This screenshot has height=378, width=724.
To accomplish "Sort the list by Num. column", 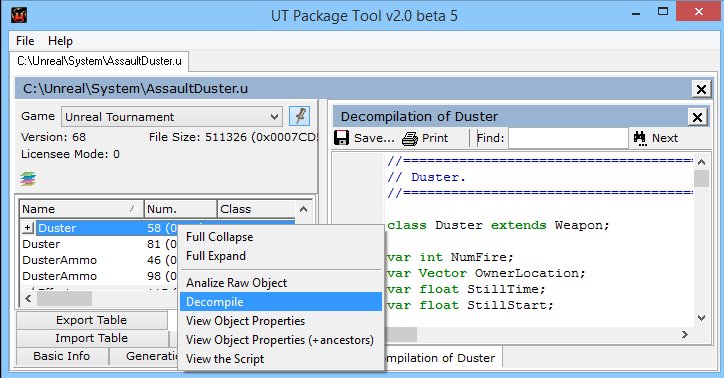I will 181,209.
